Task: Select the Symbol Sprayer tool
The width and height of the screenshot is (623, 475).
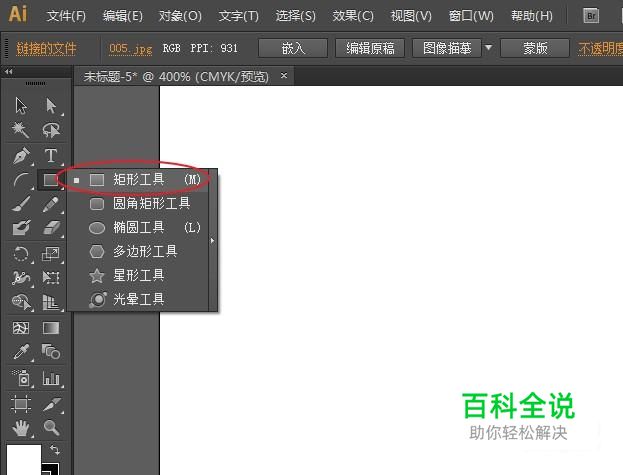Action: pos(21,378)
